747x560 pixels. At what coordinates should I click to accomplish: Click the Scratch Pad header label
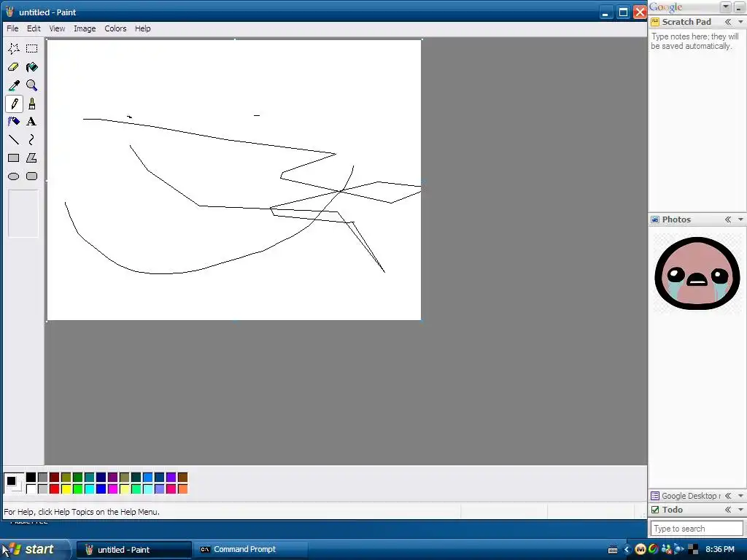(x=686, y=22)
